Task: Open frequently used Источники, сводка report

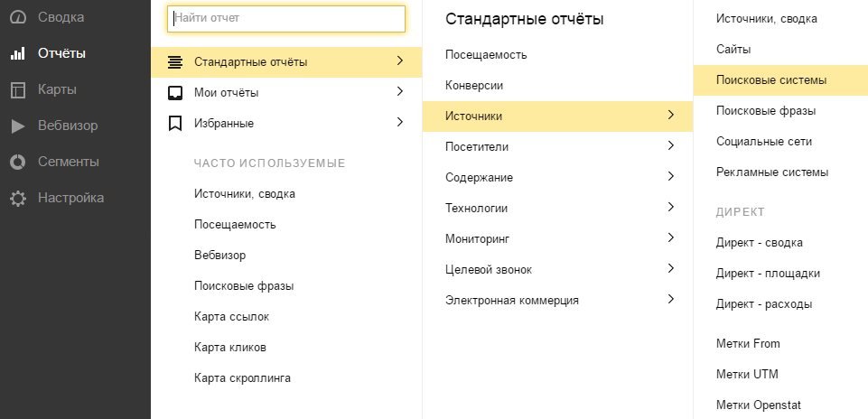Action: [x=245, y=194]
